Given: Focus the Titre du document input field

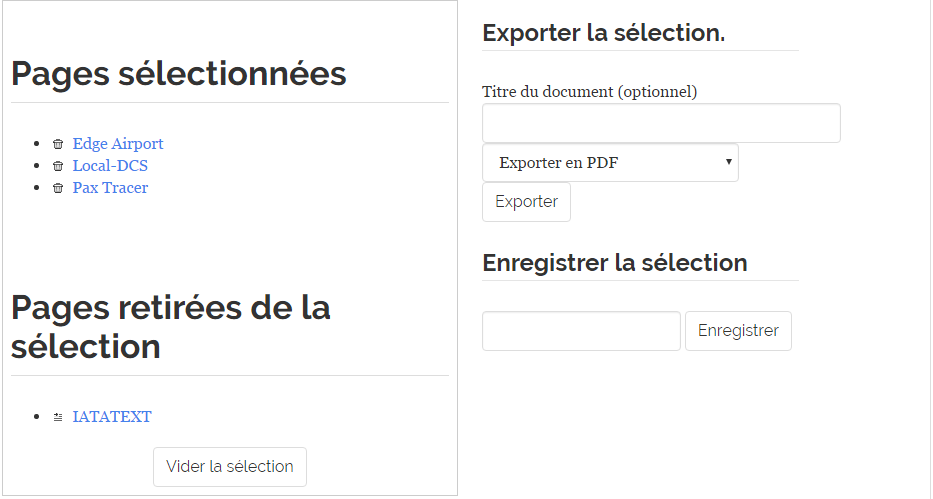Looking at the screenshot, I should pos(661,123).
